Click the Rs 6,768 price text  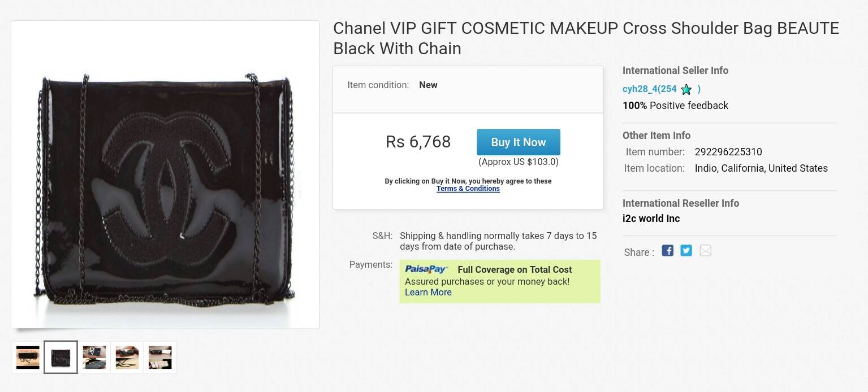tap(418, 141)
